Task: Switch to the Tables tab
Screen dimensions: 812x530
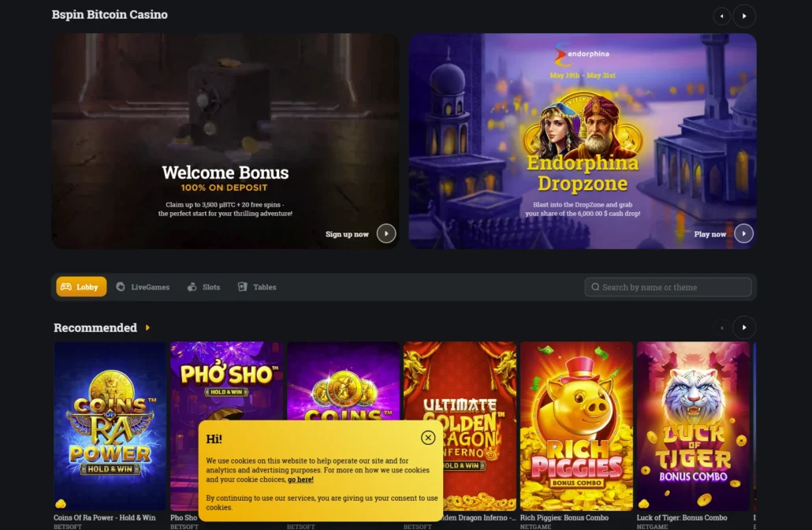Action: [257, 286]
